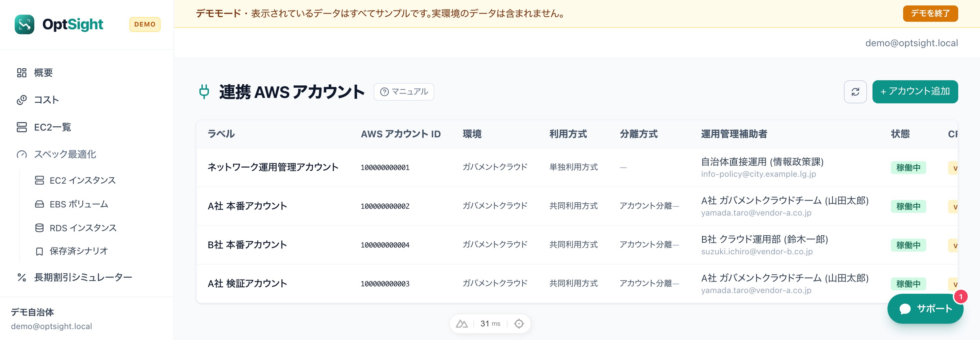The width and height of the screenshot is (980, 340).
Task: Select A社 本番アカウント row label
Action: (247, 206)
